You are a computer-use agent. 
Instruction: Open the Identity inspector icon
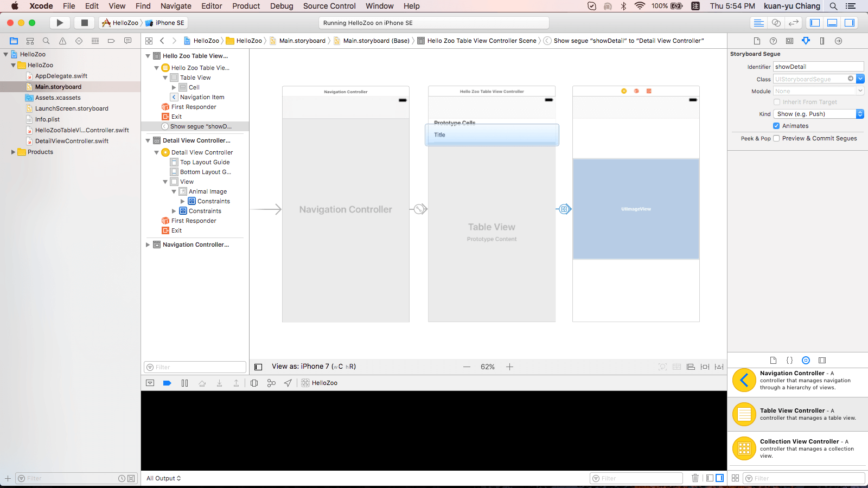point(789,41)
